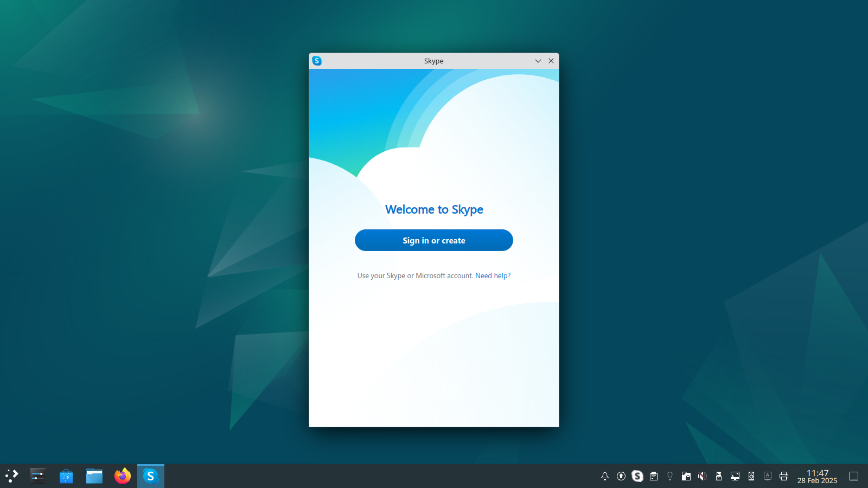
Task: Click the display configuration tray icon
Action: 735,476
